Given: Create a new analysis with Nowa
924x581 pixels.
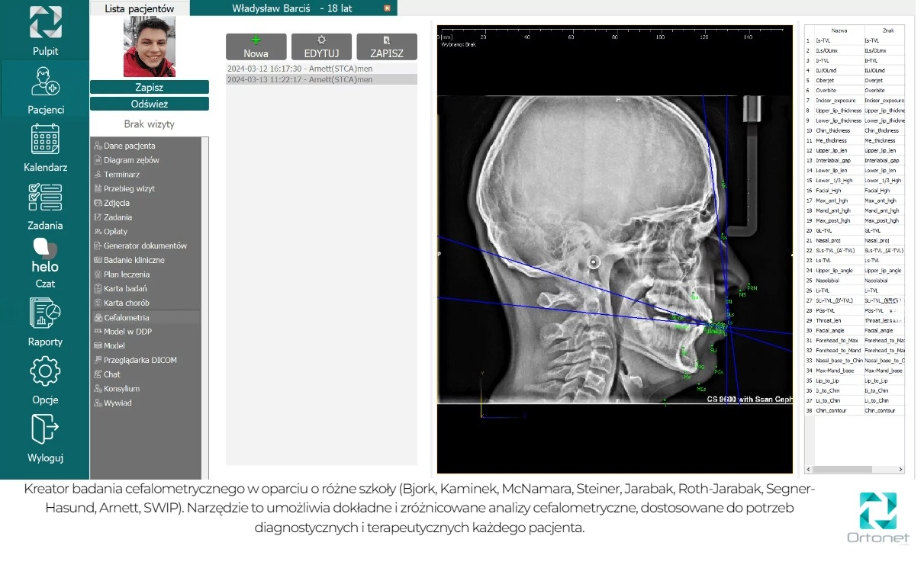Looking at the screenshot, I should (x=256, y=47).
